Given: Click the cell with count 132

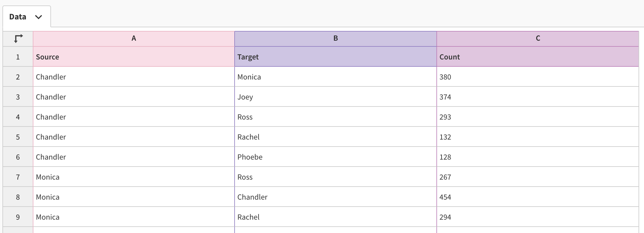Looking at the screenshot, I should pyautogui.click(x=537, y=137).
